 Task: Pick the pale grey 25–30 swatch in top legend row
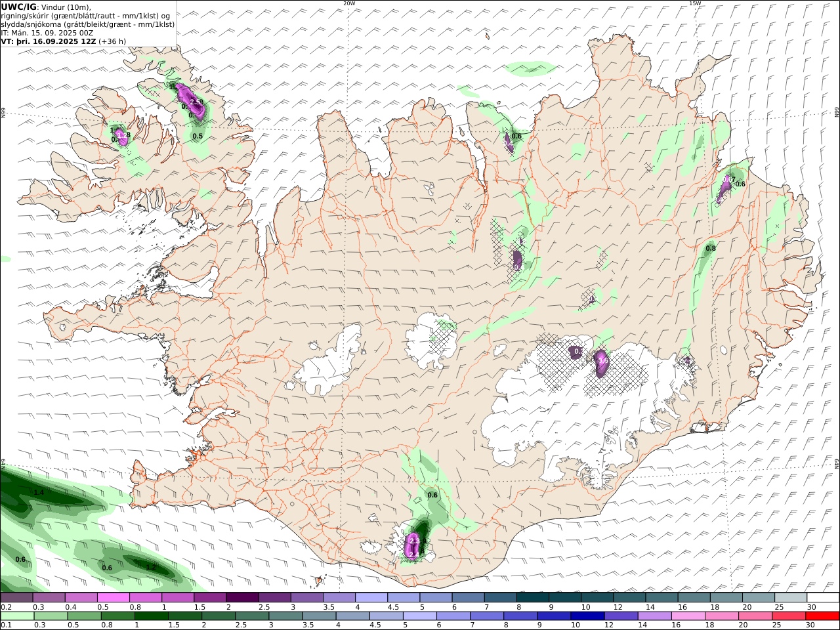[x=791, y=597]
